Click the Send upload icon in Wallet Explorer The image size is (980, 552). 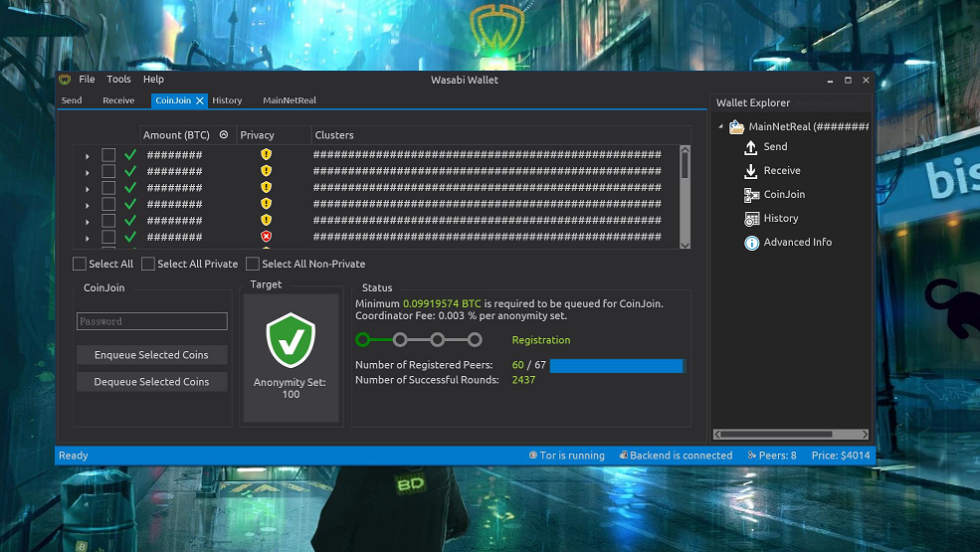pyautogui.click(x=750, y=147)
